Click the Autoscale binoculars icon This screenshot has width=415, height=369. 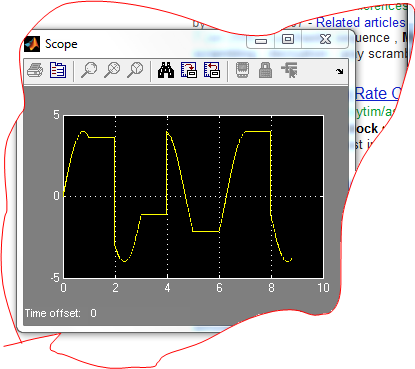point(166,70)
